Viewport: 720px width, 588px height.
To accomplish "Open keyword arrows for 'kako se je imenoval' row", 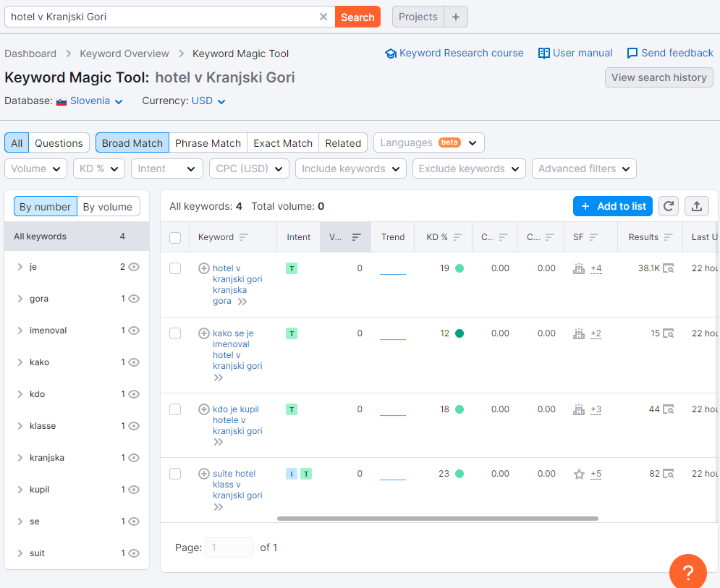I will tap(218, 378).
